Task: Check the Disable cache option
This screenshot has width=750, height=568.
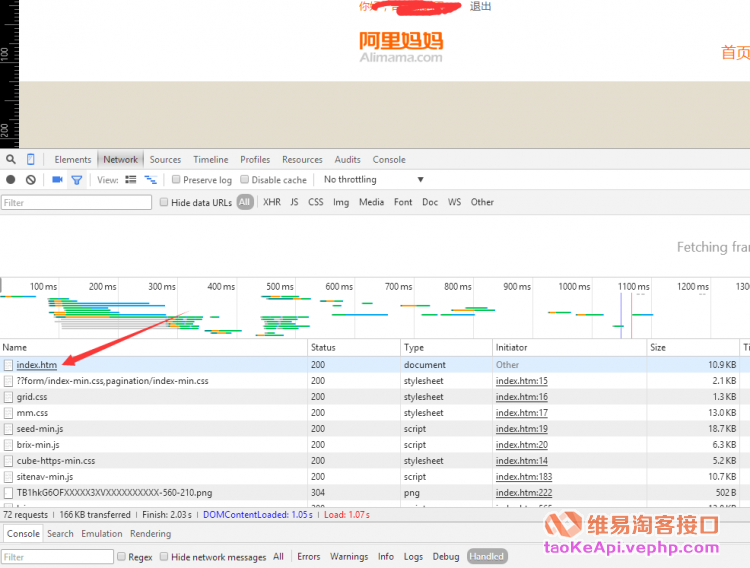Action: (245, 180)
